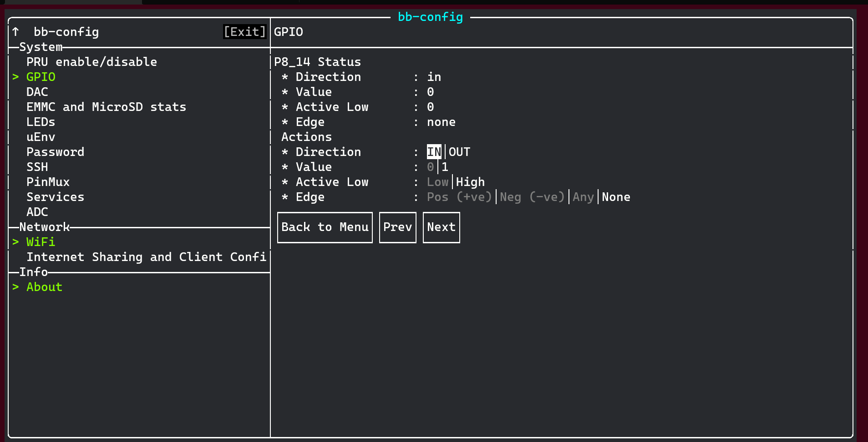This screenshot has height=442, width=868.
Task: Select the uEnv configuration item
Action: pyautogui.click(x=41, y=137)
